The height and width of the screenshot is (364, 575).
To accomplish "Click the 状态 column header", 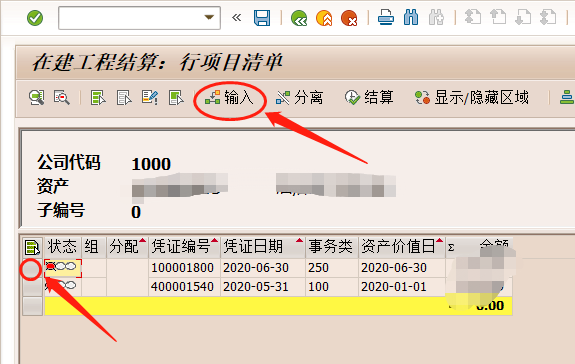I will (62, 247).
